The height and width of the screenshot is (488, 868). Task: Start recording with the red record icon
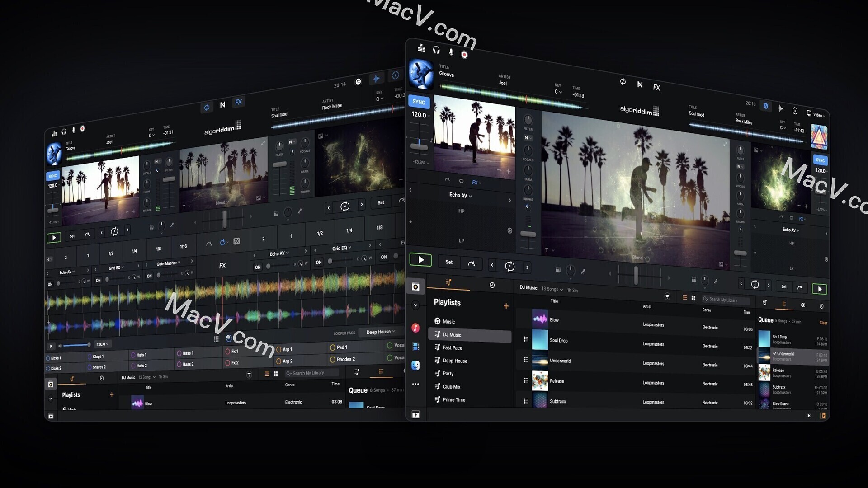[x=464, y=53]
